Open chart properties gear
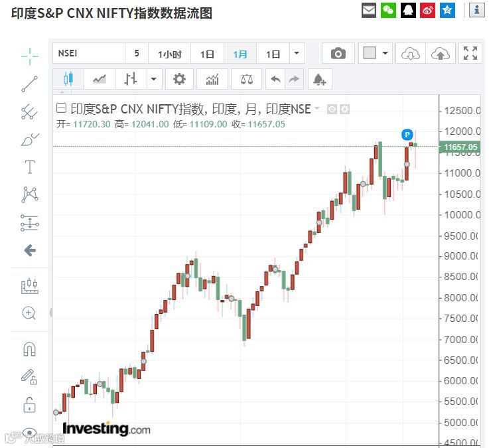The height and width of the screenshot is (448, 489). point(179,79)
